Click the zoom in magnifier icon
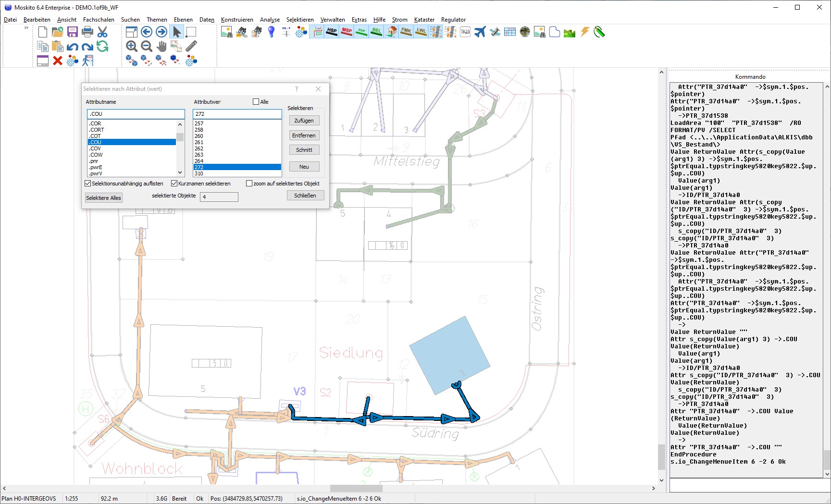The width and height of the screenshot is (831, 504). coord(132,46)
